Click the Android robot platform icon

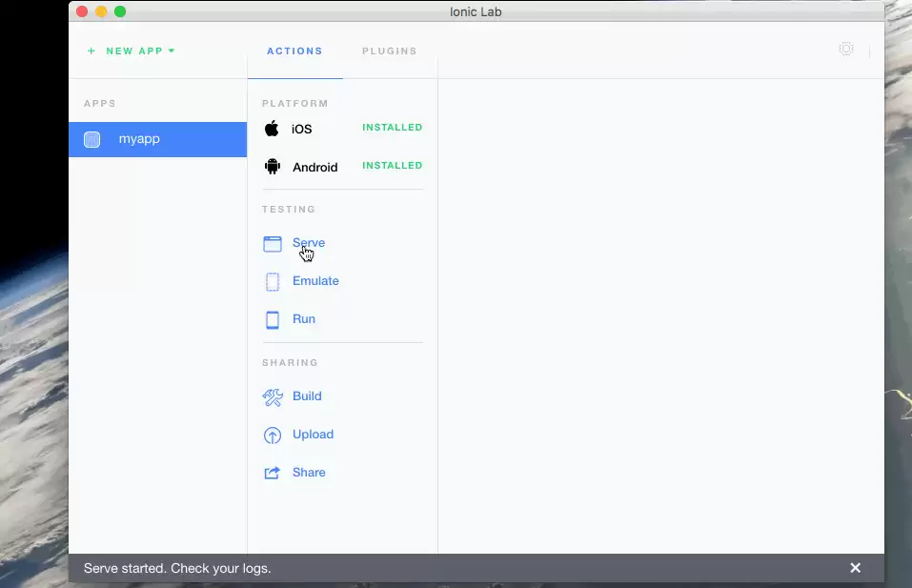[x=273, y=167]
